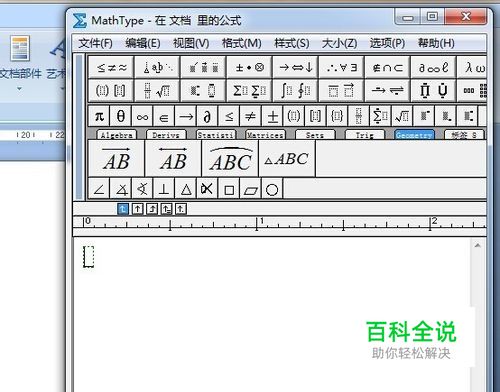Insert vector AB with right arrow

pos(116,158)
